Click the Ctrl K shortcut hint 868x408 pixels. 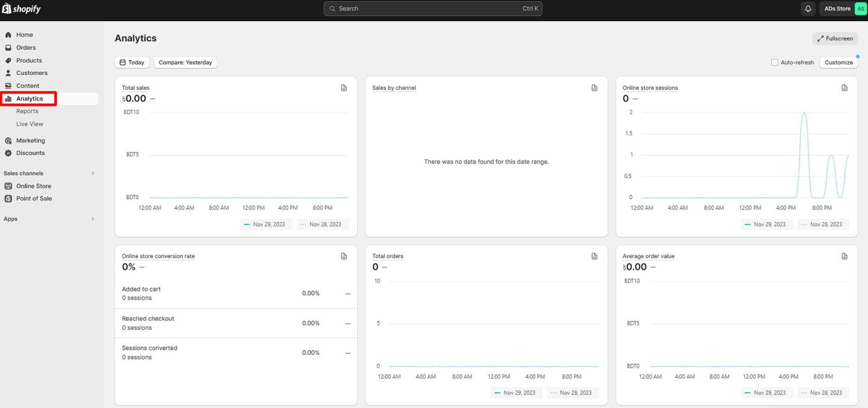(531, 9)
